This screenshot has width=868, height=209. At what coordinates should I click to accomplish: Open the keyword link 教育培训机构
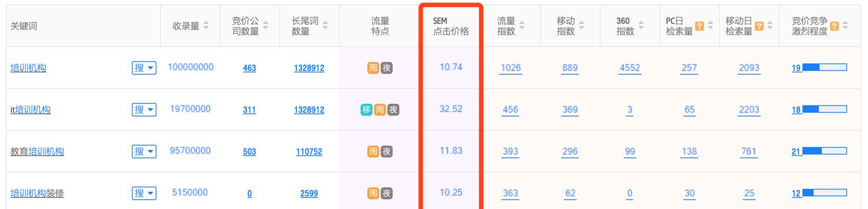[37, 152]
